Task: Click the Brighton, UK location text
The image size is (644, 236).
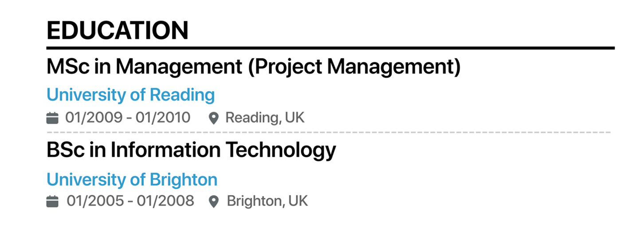Action: tap(267, 201)
